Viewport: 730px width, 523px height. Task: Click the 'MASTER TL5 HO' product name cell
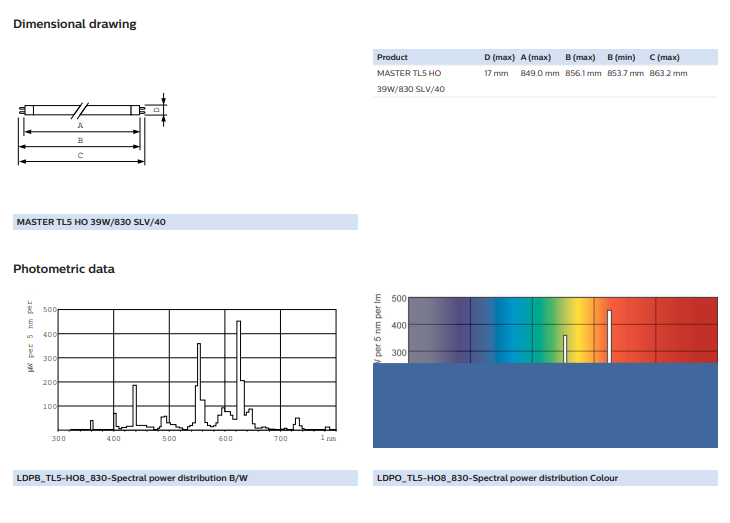(x=409, y=73)
